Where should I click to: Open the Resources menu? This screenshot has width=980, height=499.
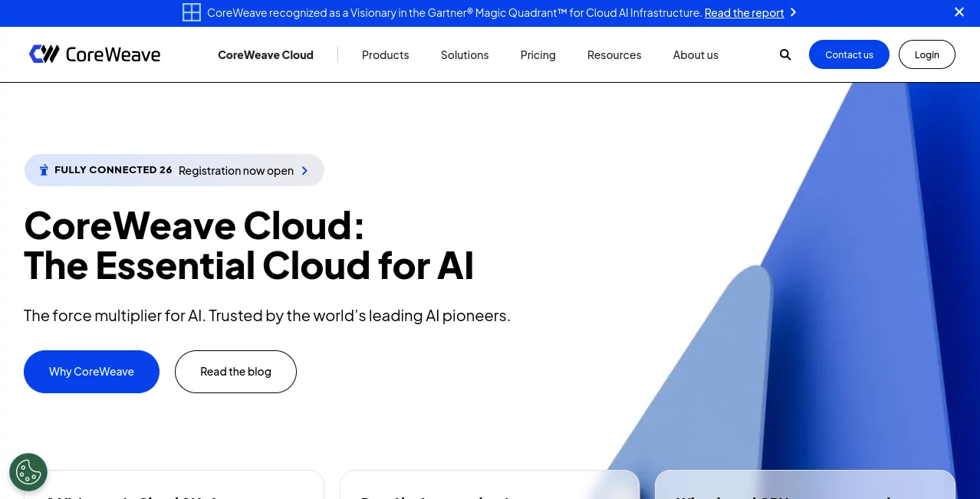pyautogui.click(x=614, y=55)
